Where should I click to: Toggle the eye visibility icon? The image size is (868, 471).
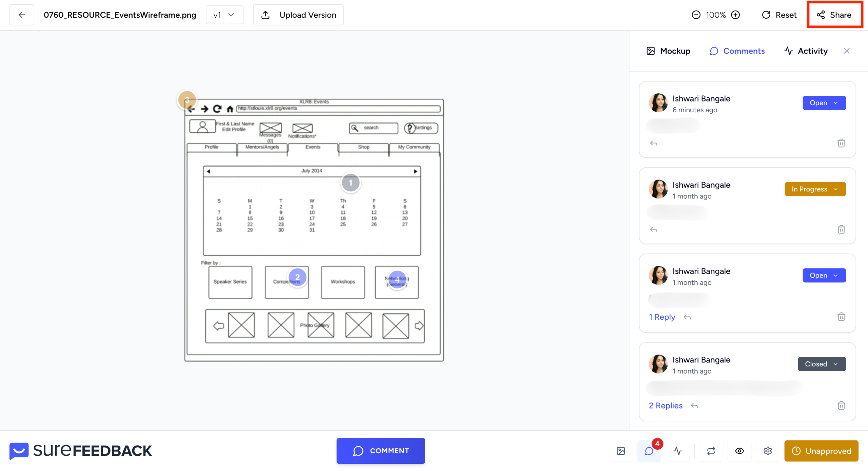739,451
